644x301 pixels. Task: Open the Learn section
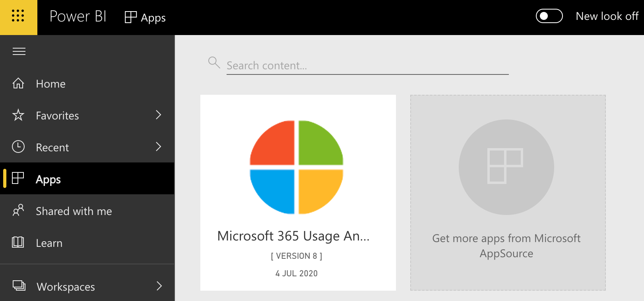click(x=87, y=242)
